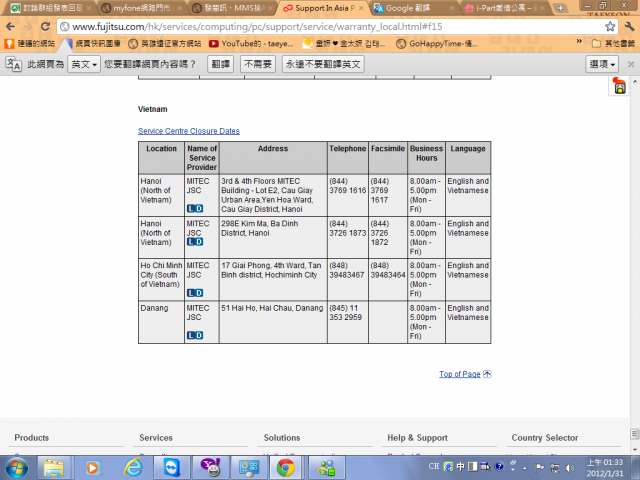Open Windows Media Player from taskbar
The width and height of the screenshot is (640, 480).
(x=93, y=468)
